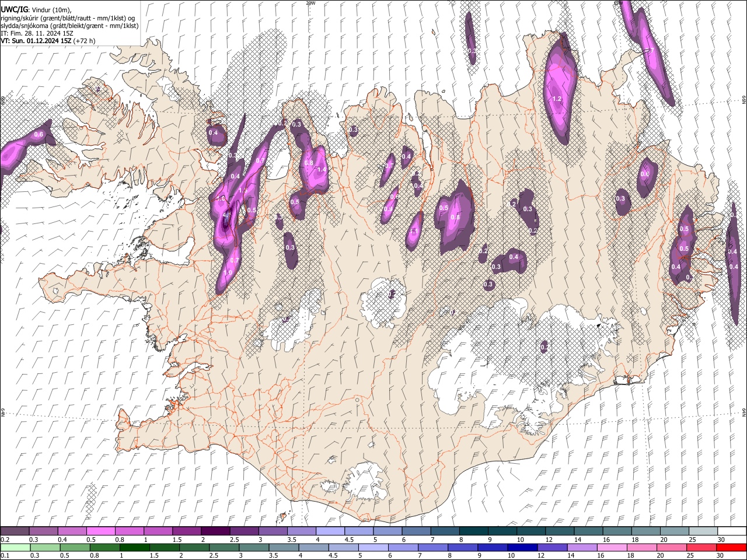
Task: Click the deep blue swatch between 10 and 12 in the lower legend row
Action: coord(522,548)
